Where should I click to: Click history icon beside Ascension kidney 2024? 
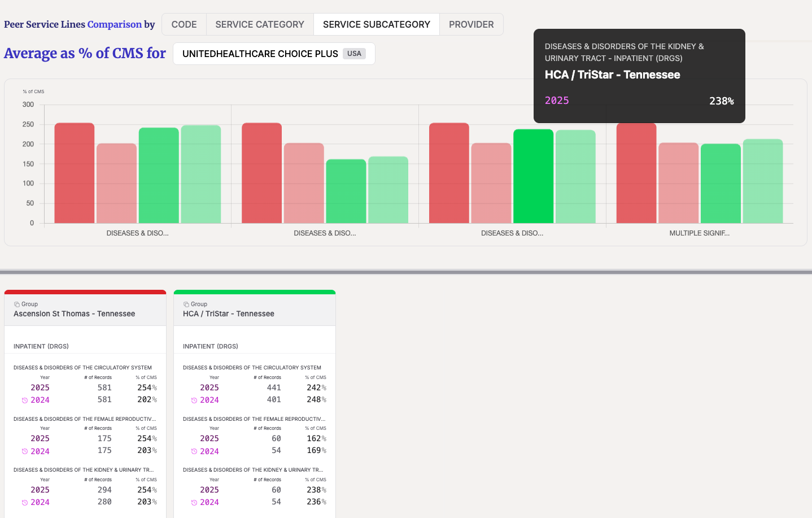click(x=25, y=503)
